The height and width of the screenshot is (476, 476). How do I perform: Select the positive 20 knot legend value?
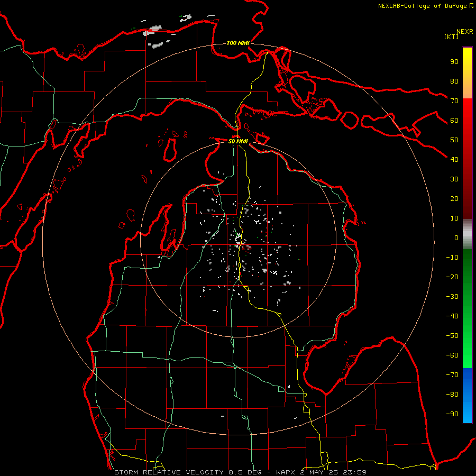click(x=454, y=199)
